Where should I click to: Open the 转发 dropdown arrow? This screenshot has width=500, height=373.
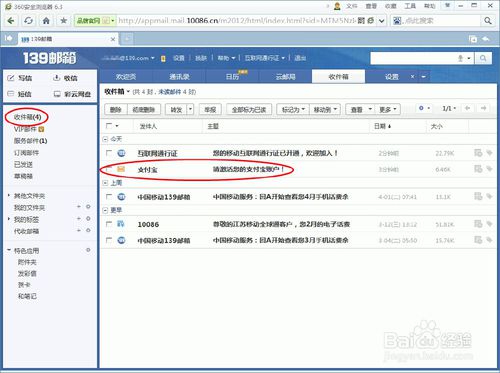190,109
